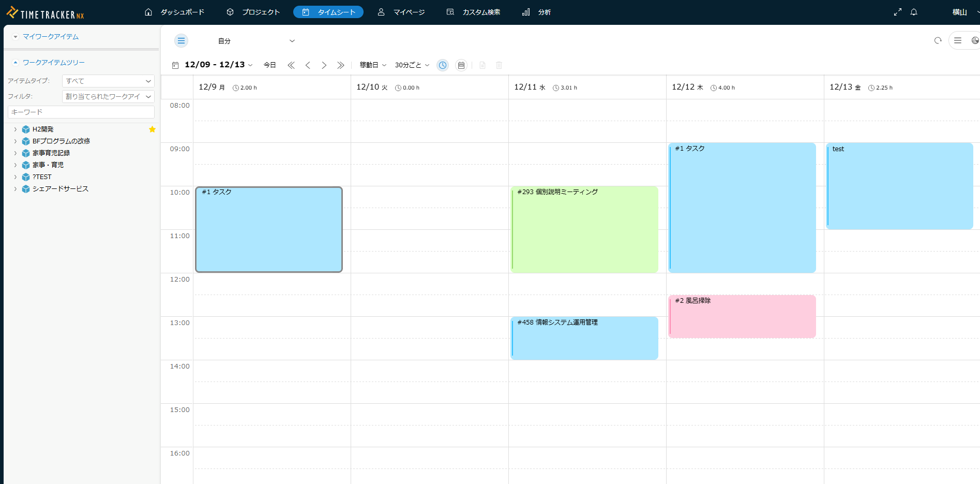Click the 今日 button
980x484 pixels.
270,65
